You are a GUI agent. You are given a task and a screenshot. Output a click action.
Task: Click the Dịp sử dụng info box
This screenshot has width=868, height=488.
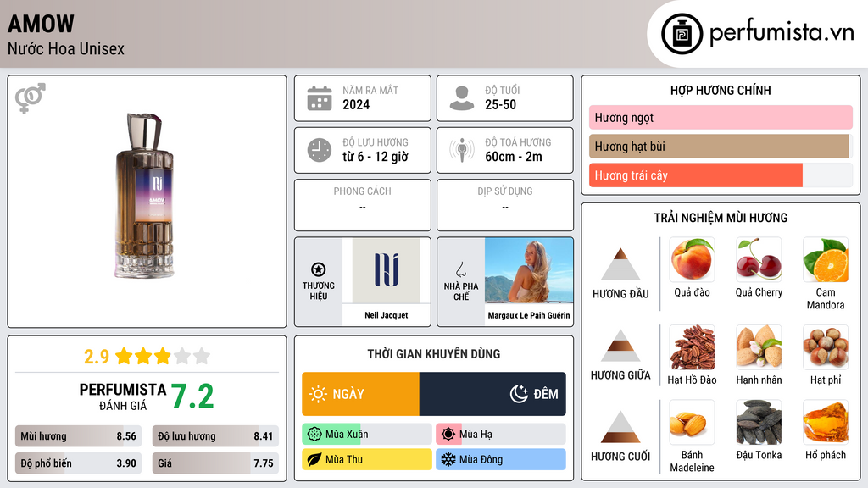point(505,205)
